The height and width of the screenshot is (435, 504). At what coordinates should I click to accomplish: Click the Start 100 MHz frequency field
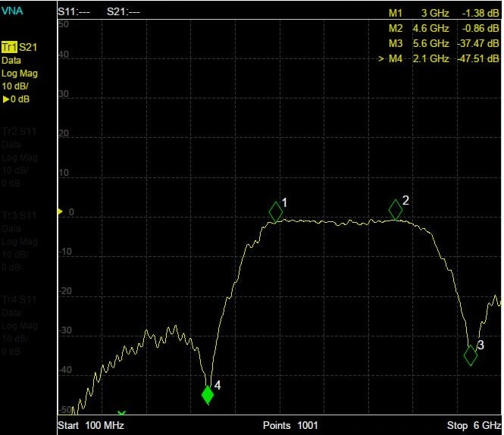[x=91, y=425]
